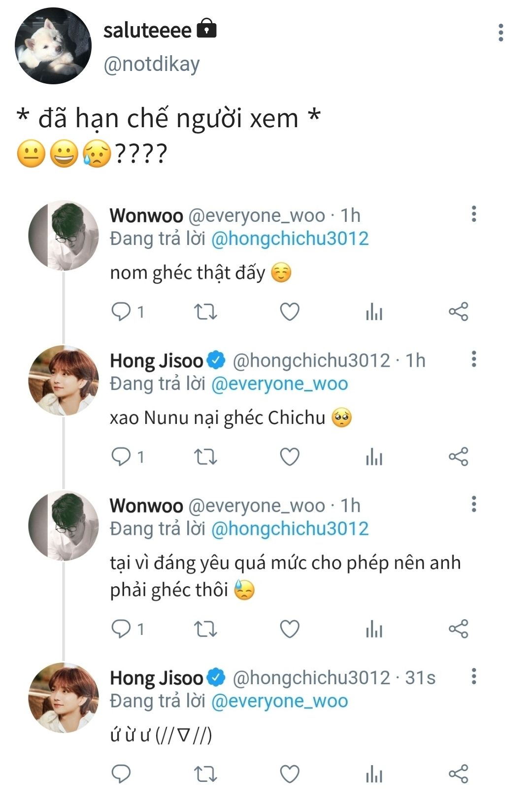Screen dimensions: 532x807
Task: Reply to Hong Jisoo's 'ứ ừ ư' tweet
Action: 121,774
